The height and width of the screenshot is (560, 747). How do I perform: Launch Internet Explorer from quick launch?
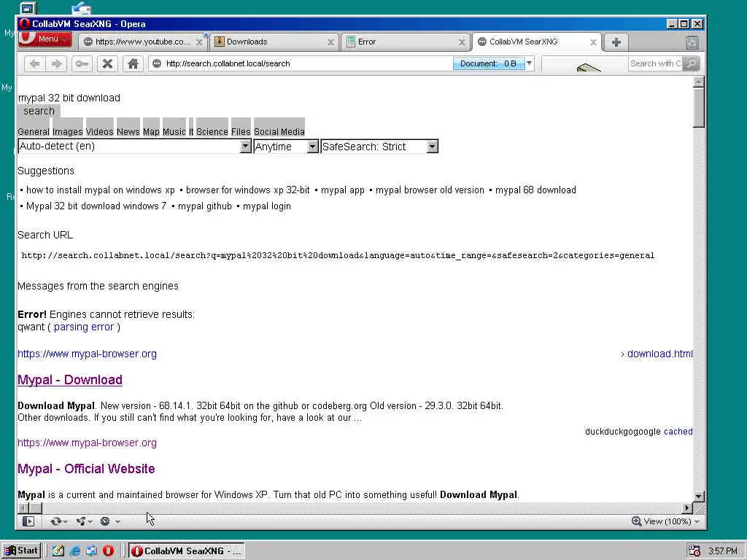[75, 551]
